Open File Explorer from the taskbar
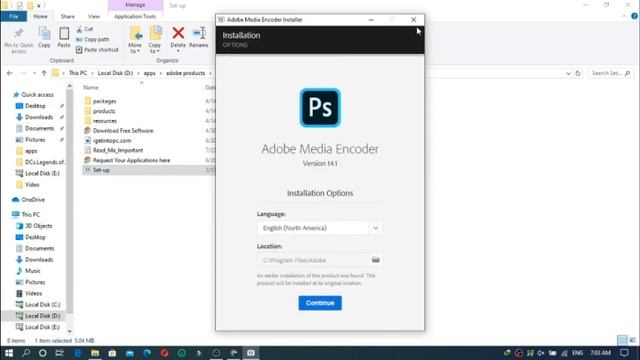 click(x=95, y=353)
